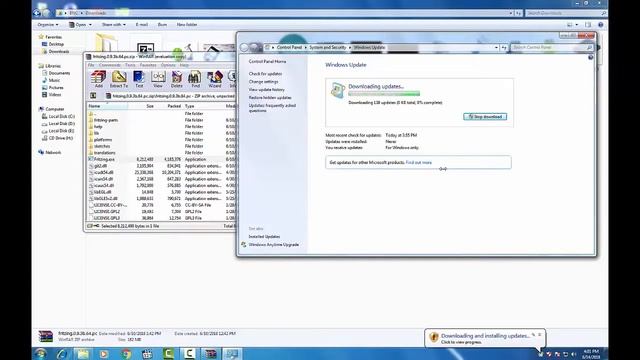Select LICENSE.GPL2 file in WinRAR
This screenshot has height=360, width=640.
[x=107, y=211]
